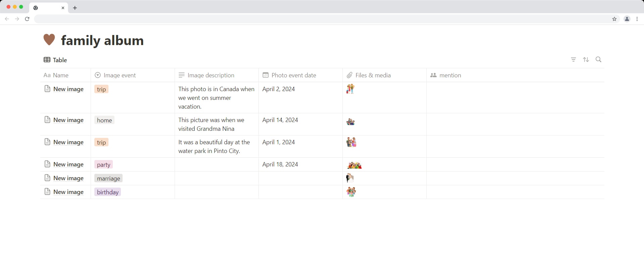Open New image page in water park row

[68, 142]
